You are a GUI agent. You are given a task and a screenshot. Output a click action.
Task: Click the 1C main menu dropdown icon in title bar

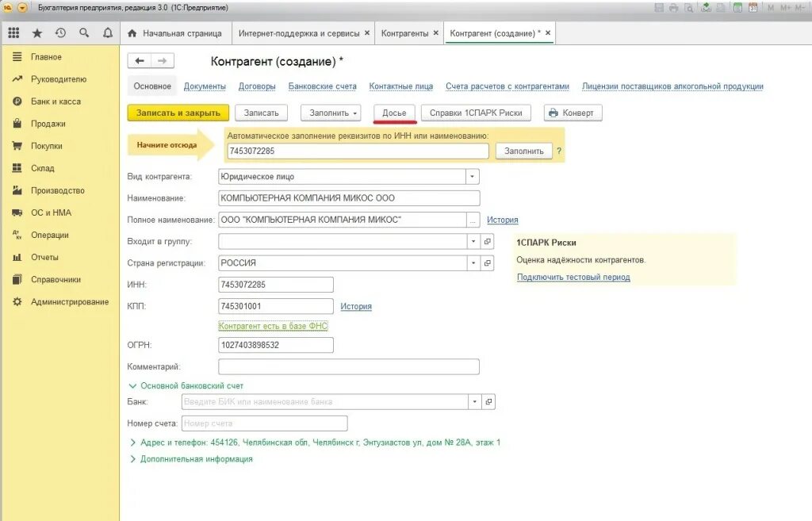(x=22, y=8)
